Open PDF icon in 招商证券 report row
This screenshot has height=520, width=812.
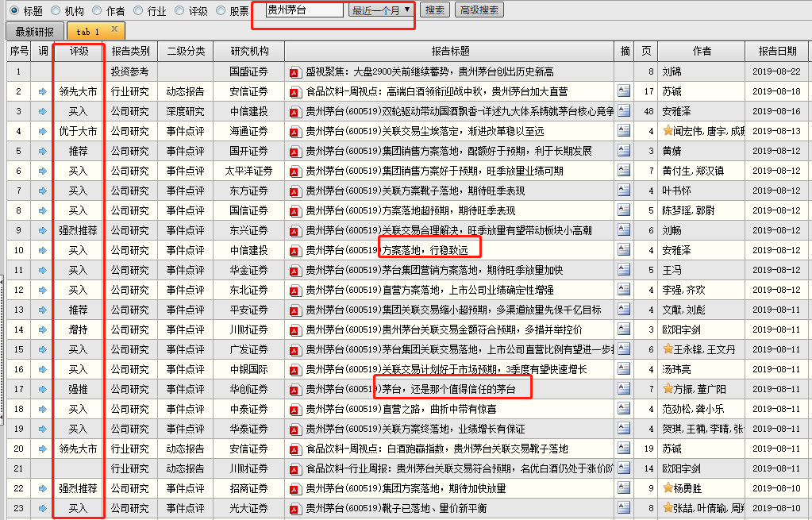point(295,489)
